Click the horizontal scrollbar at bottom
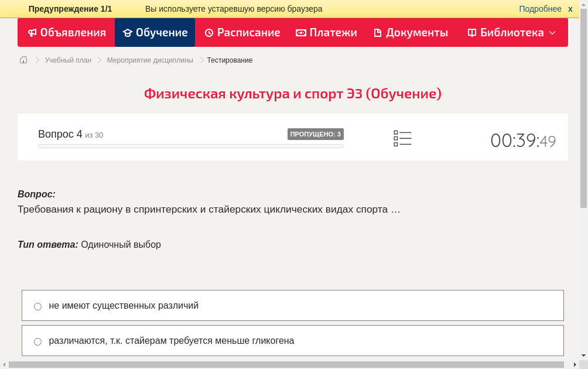 (286, 364)
